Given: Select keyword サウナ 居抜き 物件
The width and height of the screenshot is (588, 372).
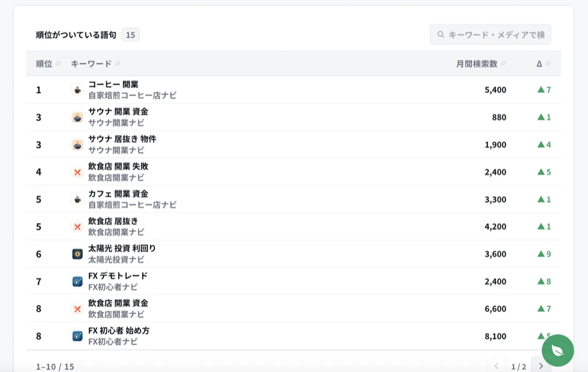Looking at the screenshot, I should click(x=122, y=139).
